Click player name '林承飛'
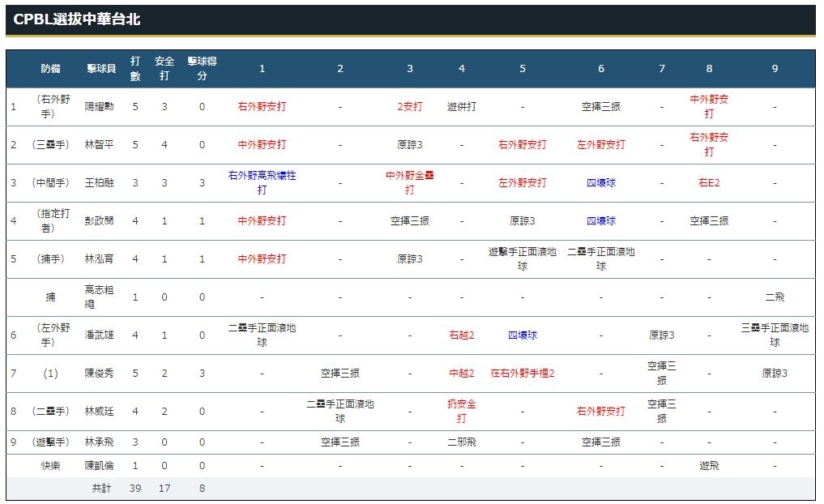This screenshot has width=824, height=504. tap(99, 442)
